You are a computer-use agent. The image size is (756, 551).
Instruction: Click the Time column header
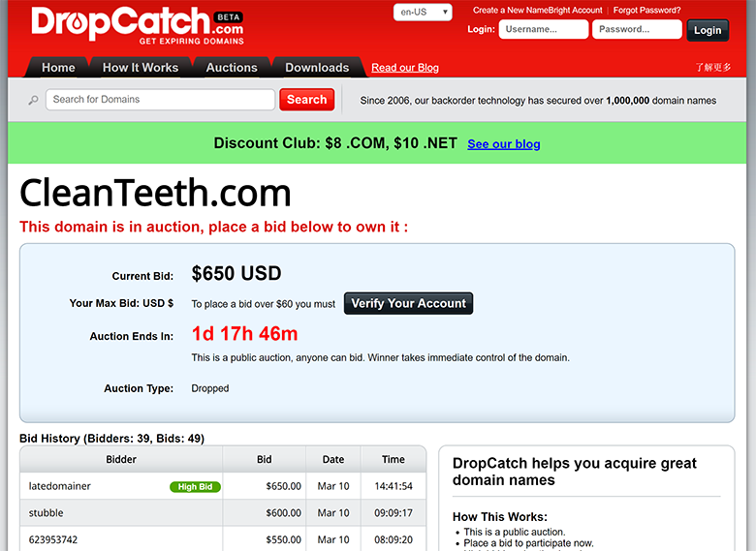tap(394, 459)
